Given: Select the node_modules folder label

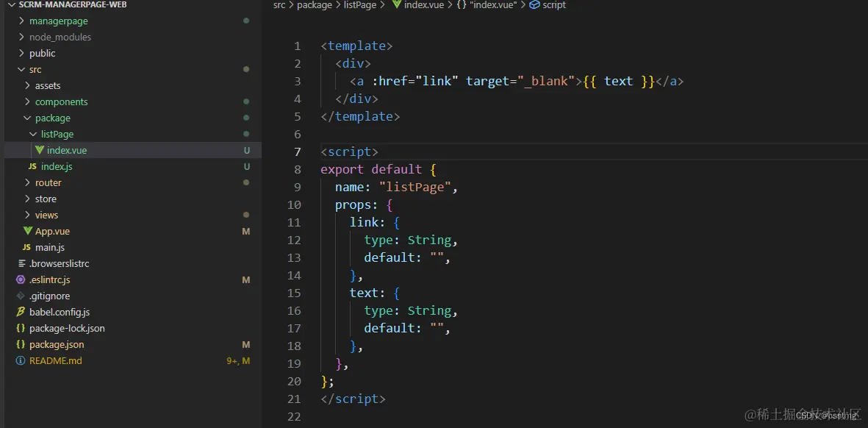Looking at the screenshot, I should point(60,37).
